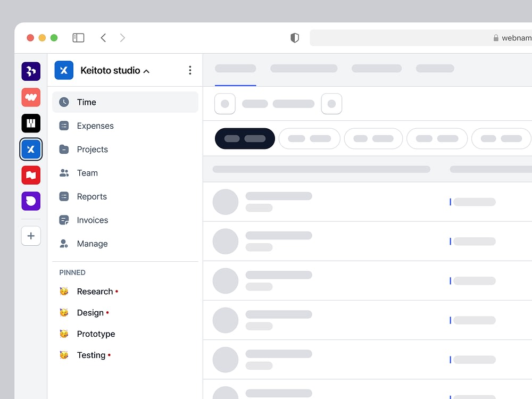
Task: Go forward with the right arrow
Action: tap(122, 38)
